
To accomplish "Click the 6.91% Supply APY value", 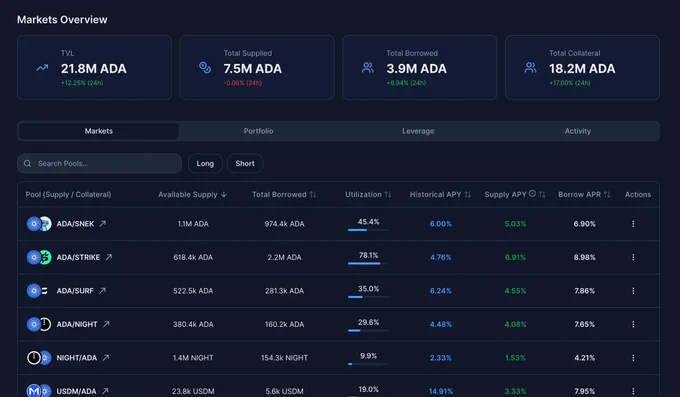I will (515, 257).
